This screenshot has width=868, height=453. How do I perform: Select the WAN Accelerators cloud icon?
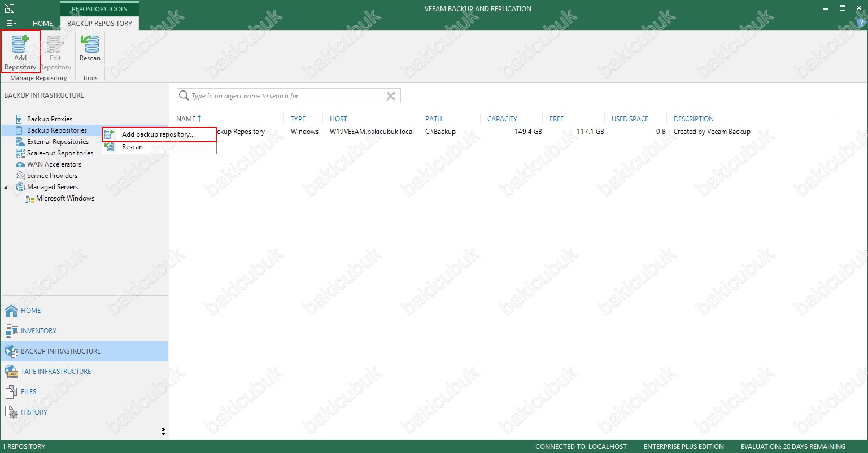click(x=20, y=164)
